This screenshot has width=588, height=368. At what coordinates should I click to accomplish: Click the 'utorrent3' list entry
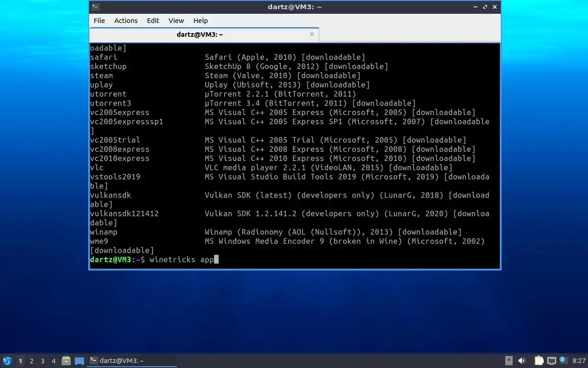(110, 103)
